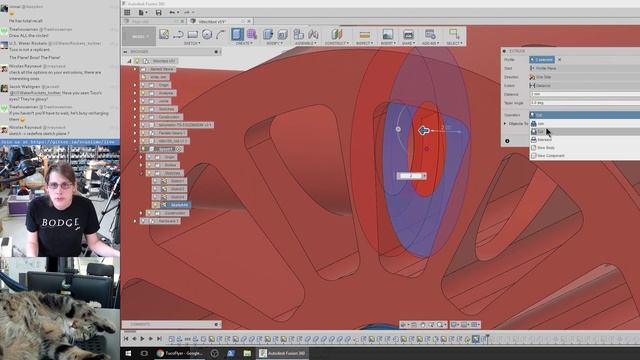Play the design timeline
Image resolution: width=640 pixels, height=360 pixels.
(142, 339)
